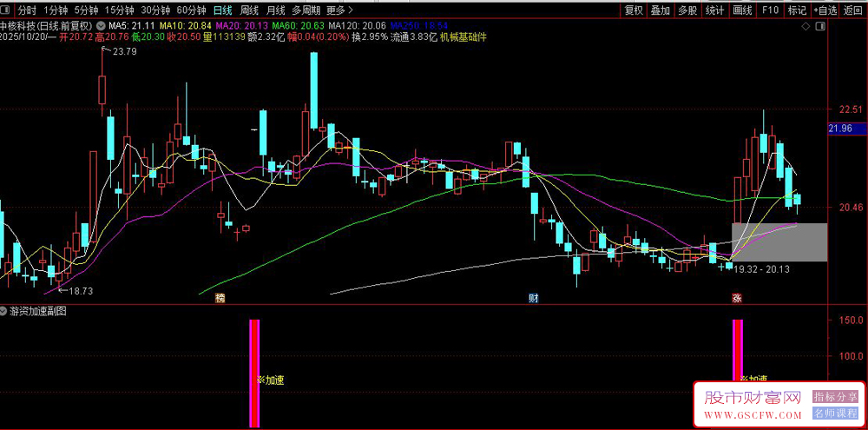
Task: Click the 叠加 overlay button
Action: coord(660,10)
